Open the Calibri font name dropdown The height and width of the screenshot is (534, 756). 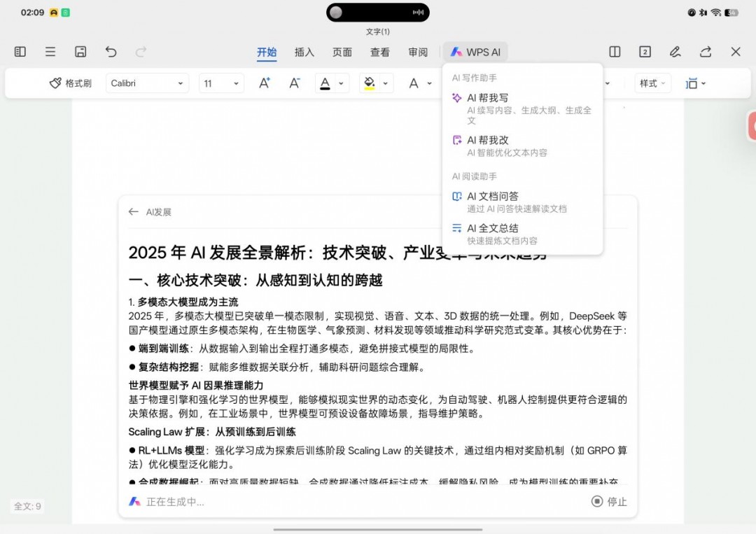[x=148, y=83]
